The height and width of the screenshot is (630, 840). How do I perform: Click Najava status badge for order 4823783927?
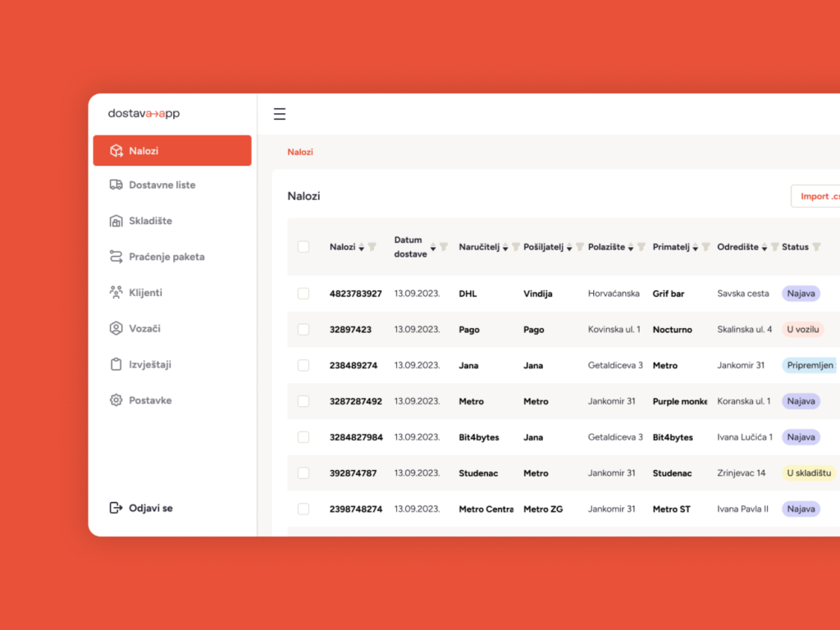[801, 294]
